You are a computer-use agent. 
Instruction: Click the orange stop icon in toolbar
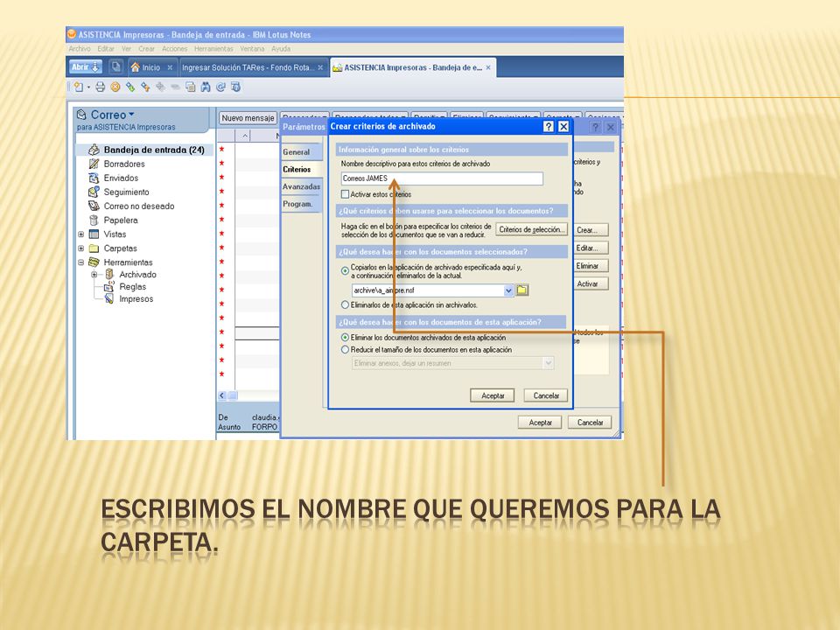[x=115, y=87]
